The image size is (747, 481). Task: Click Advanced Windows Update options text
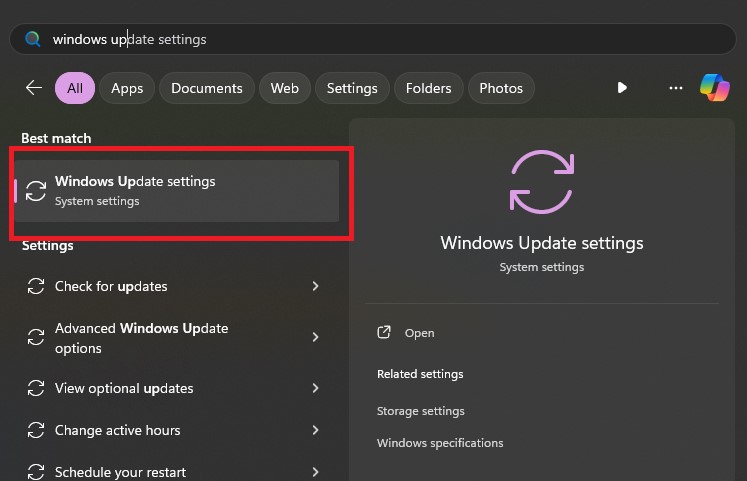tap(141, 338)
